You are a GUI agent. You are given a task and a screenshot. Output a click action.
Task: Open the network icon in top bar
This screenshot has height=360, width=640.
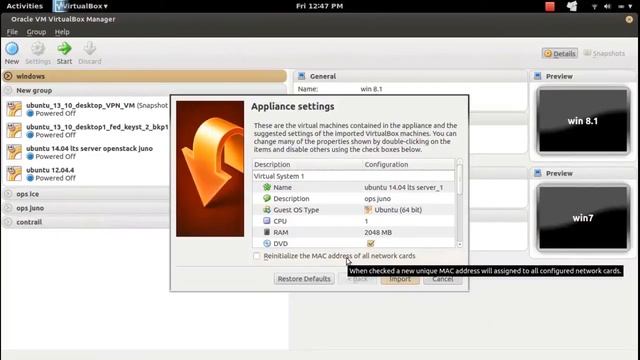click(594, 6)
